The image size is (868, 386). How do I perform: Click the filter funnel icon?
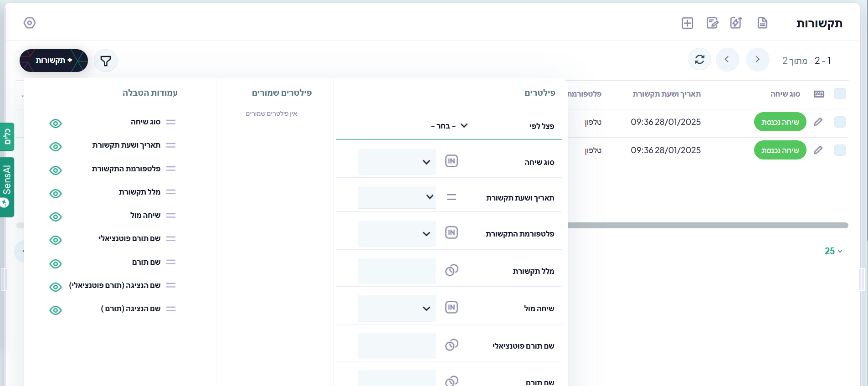pos(106,61)
